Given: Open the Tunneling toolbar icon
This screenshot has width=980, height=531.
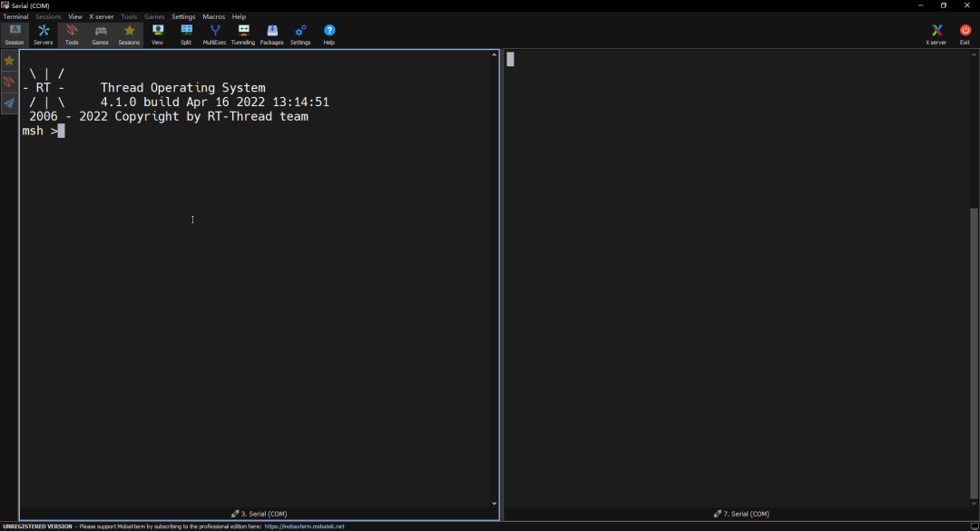Looking at the screenshot, I should [243, 35].
